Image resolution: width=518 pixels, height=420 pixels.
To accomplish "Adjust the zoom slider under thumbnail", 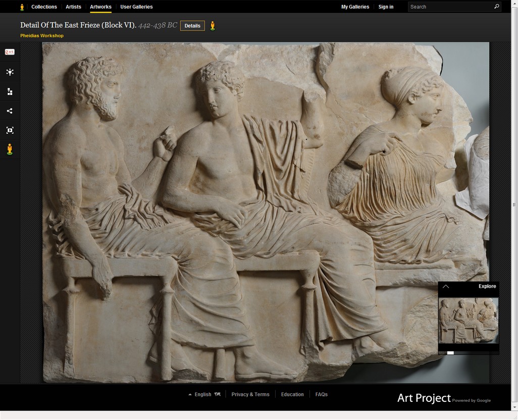I will pos(451,353).
